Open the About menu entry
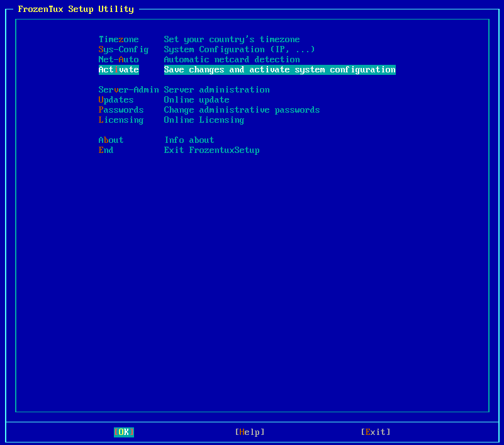Viewport: 504px width, 445px height. point(111,140)
